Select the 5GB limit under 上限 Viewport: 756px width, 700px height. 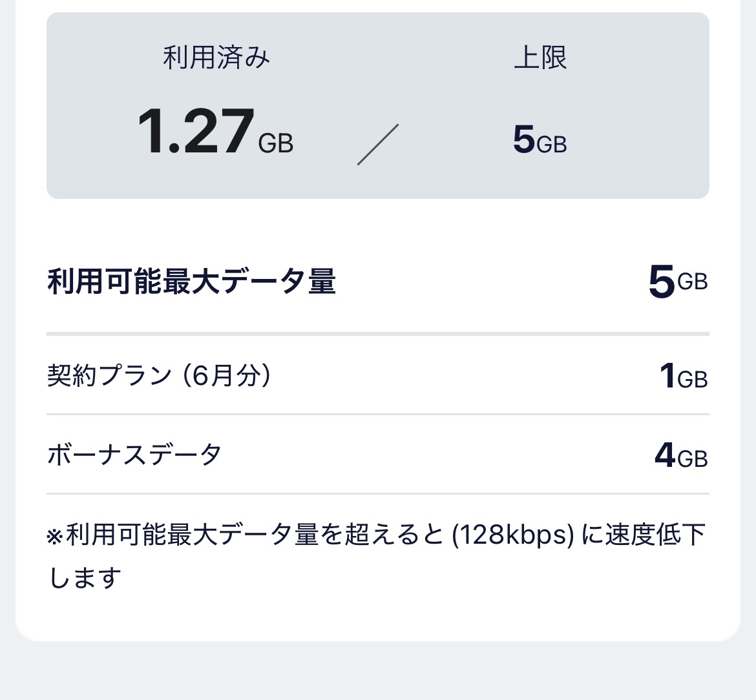click(540, 139)
